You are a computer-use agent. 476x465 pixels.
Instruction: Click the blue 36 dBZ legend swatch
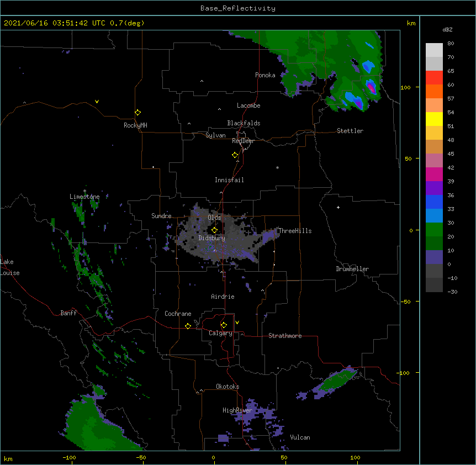(x=434, y=202)
